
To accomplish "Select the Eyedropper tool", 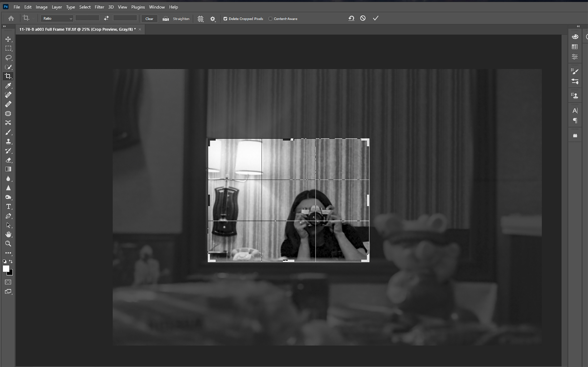I will click(8, 86).
